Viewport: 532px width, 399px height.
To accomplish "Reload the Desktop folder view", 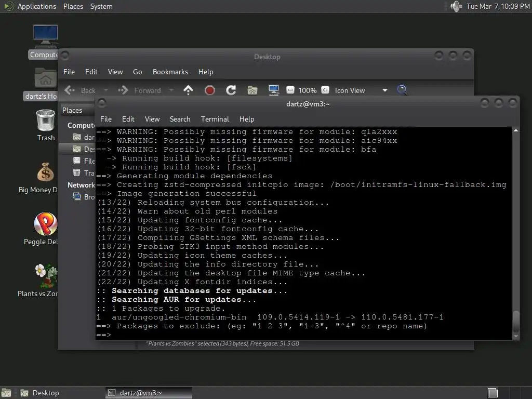I will tap(231, 90).
